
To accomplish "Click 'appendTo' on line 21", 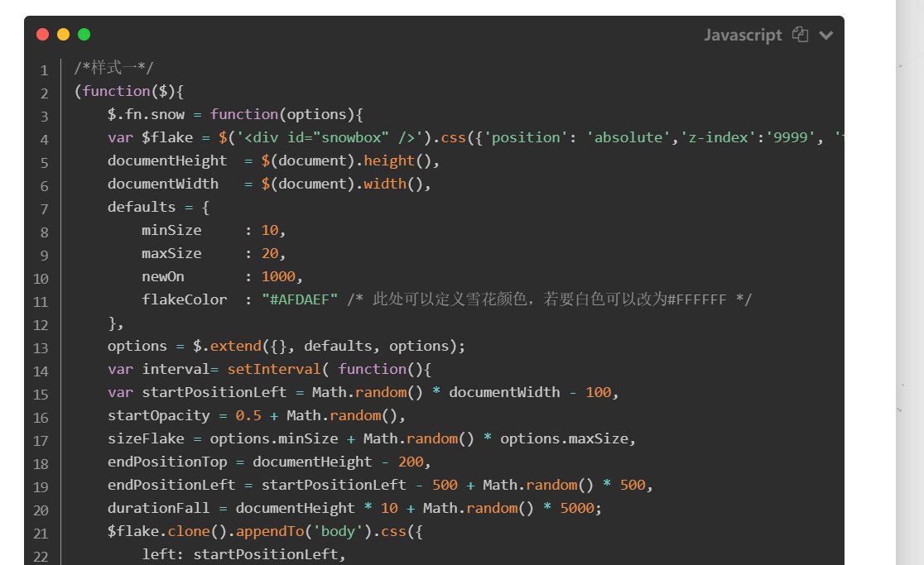I will pyautogui.click(x=269, y=531).
